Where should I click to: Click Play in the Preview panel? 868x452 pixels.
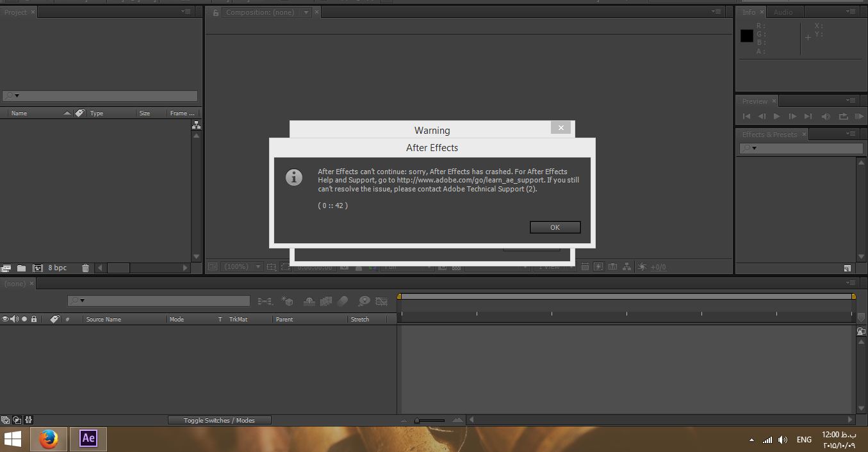tap(777, 117)
